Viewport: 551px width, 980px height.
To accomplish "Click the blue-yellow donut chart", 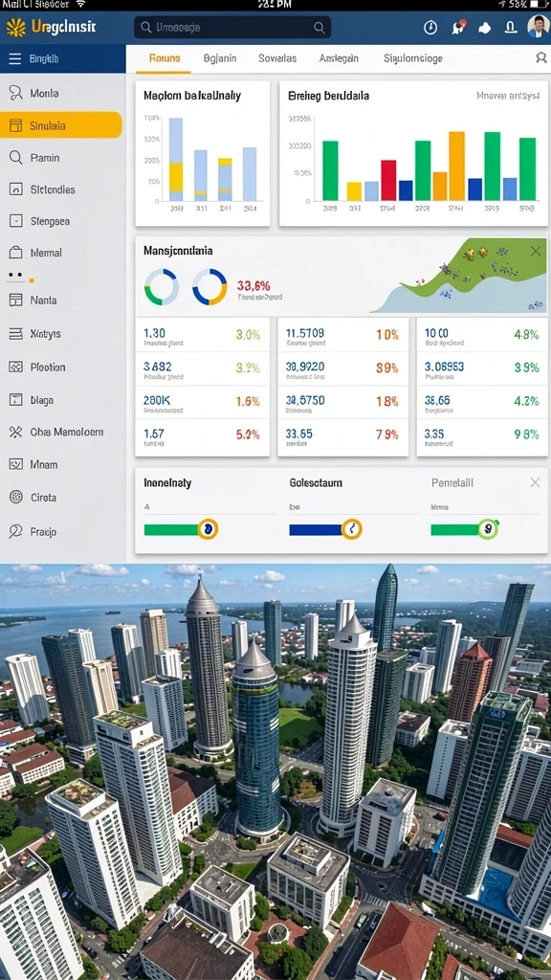I will [x=209, y=287].
